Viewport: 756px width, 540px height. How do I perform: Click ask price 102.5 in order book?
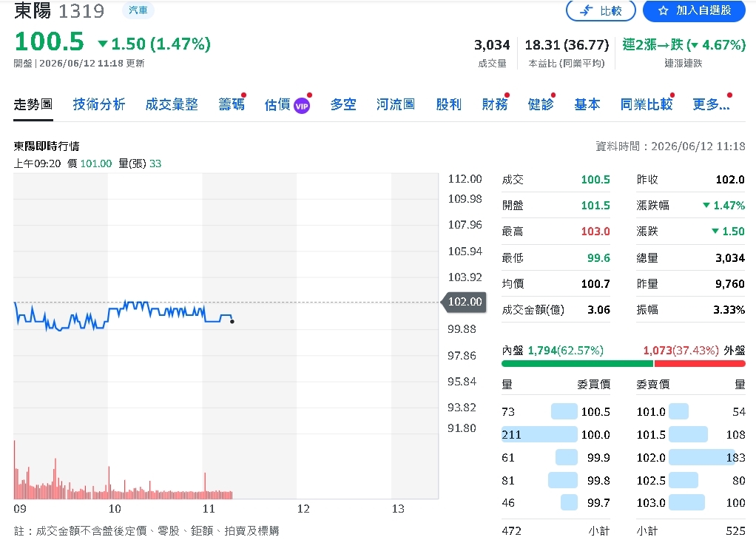(x=651, y=480)
